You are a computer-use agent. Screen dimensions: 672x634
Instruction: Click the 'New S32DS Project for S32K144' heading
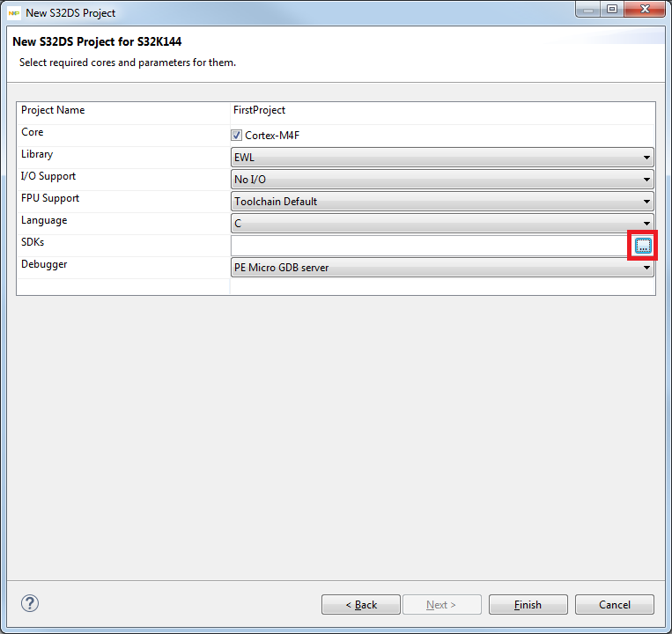point(97,41)
